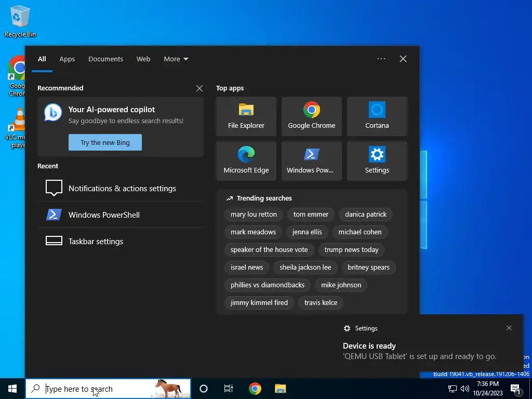Switch to the Apps tab
The height and width of the screenshot is (399, 532).
click(67, 59)
